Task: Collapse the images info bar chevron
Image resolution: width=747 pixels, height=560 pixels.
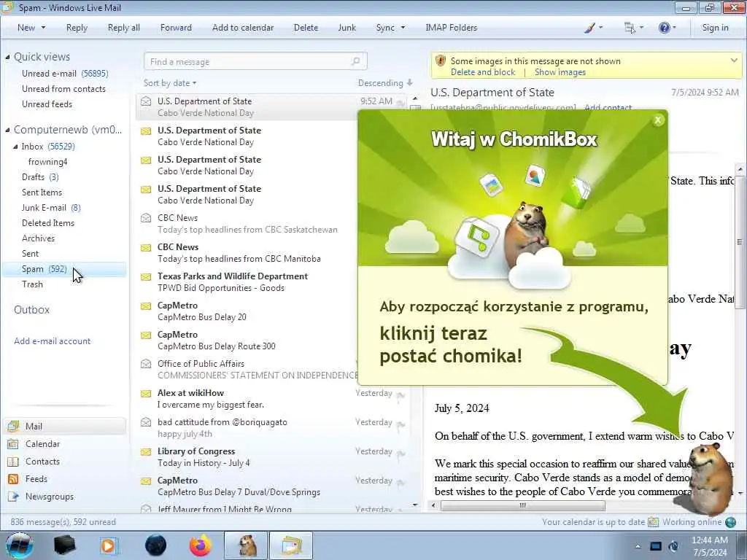Action: 734,61
